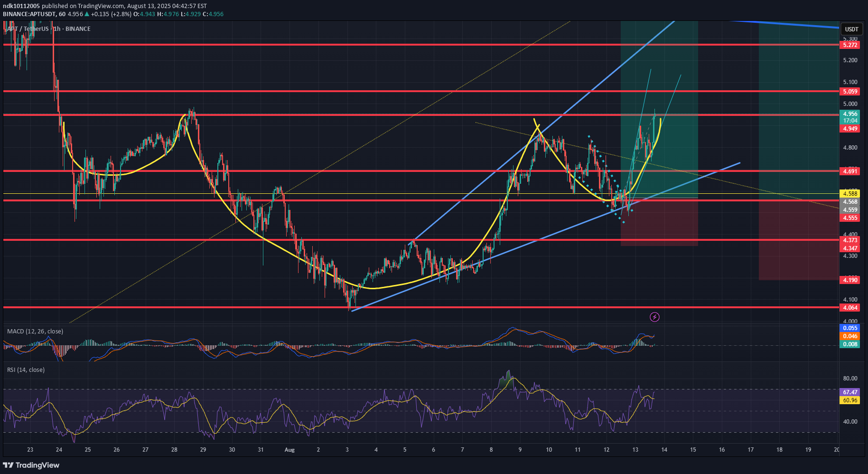The height and width of the screenshot is (474, 868).
Task: Click the Aug label on time axis
Action: 289,450
